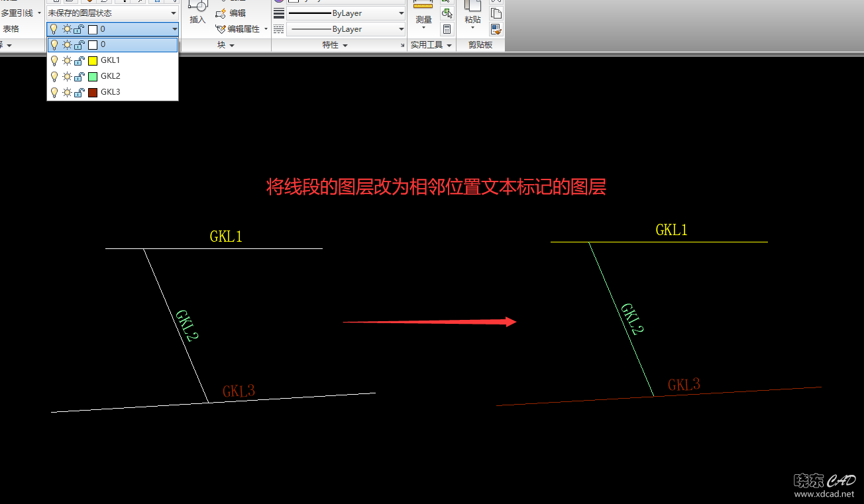Image resolution: width=864 pixels, height=504 pixels.
Task: Toggle lightbulb of layer 0 in dropdown list
Action: pos(54,44)
